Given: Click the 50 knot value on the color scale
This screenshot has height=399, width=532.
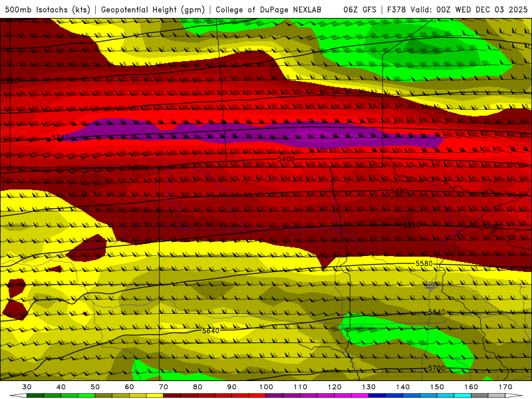Looking at the screenshot, I should pyautogui.click(x=95, y=387).
